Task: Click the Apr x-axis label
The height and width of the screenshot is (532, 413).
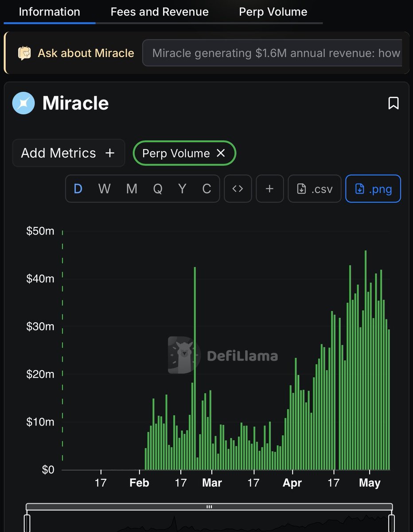Action: pyautogui.click(x=292, y=483)
